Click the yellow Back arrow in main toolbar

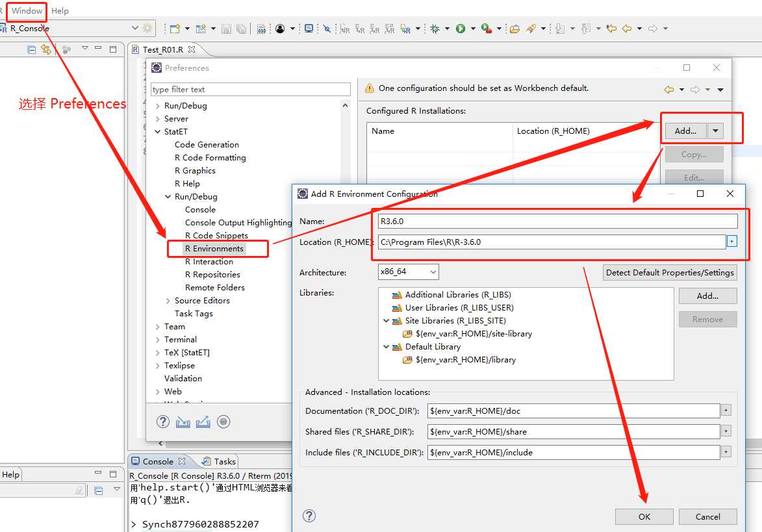click(627, 29)
